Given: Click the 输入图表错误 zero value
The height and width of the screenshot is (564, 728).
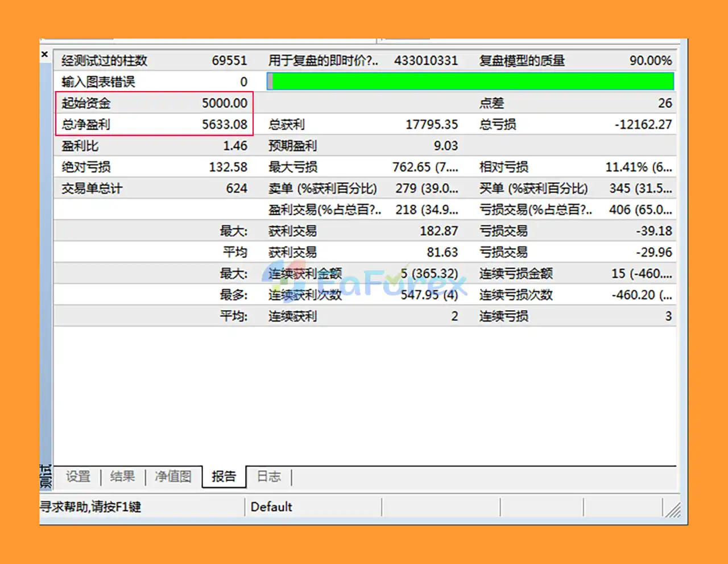Looking at the screenshot, I should point(242,81).
